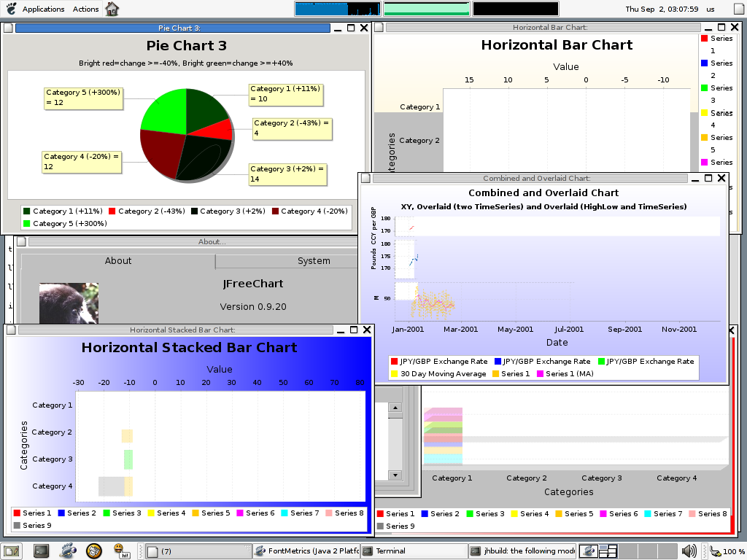Image resolution: width=747 pixels, height=560 pixels.
Task: Click the Series 5 orange swatch in Horizontal Bar Chart legend
Action: 705,137
